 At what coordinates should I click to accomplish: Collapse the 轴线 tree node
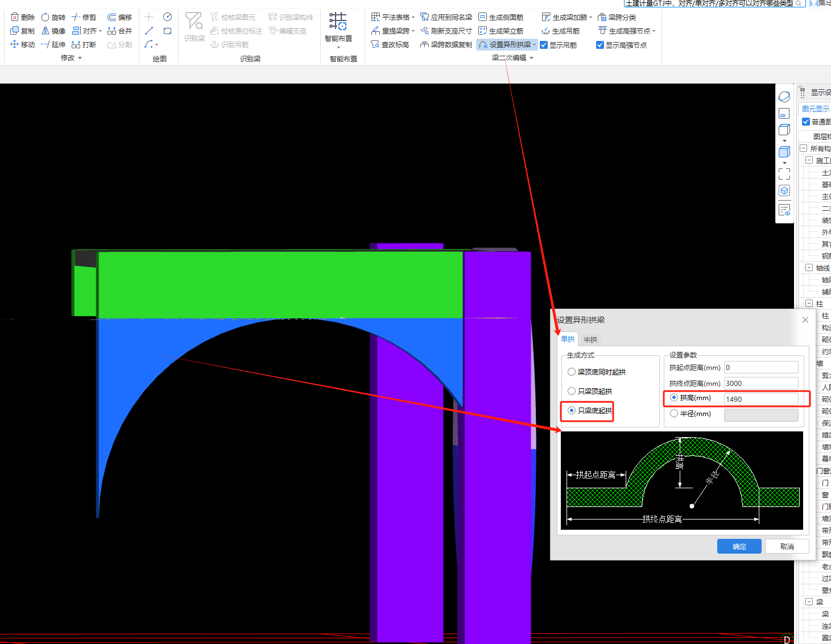click(809, 267)
